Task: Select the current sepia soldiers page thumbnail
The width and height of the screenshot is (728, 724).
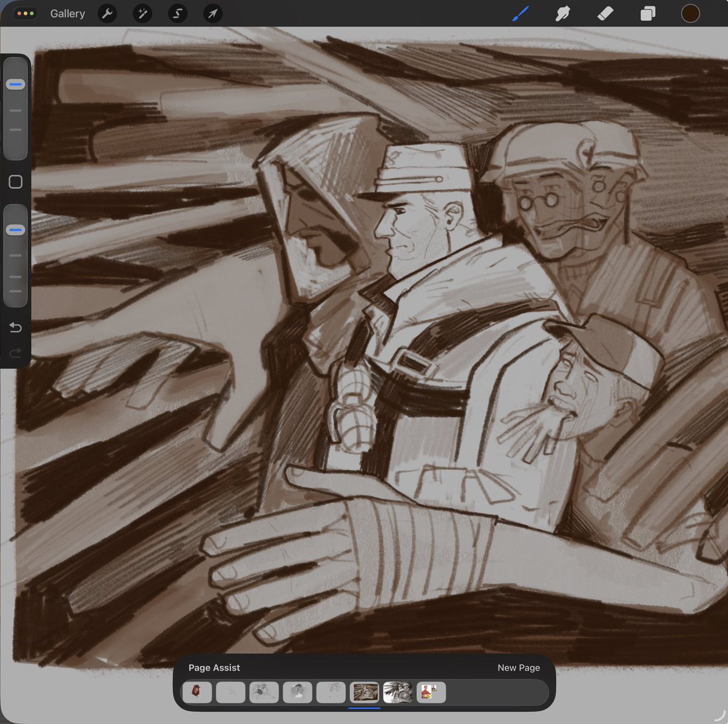Action: [x=365, y=692]
